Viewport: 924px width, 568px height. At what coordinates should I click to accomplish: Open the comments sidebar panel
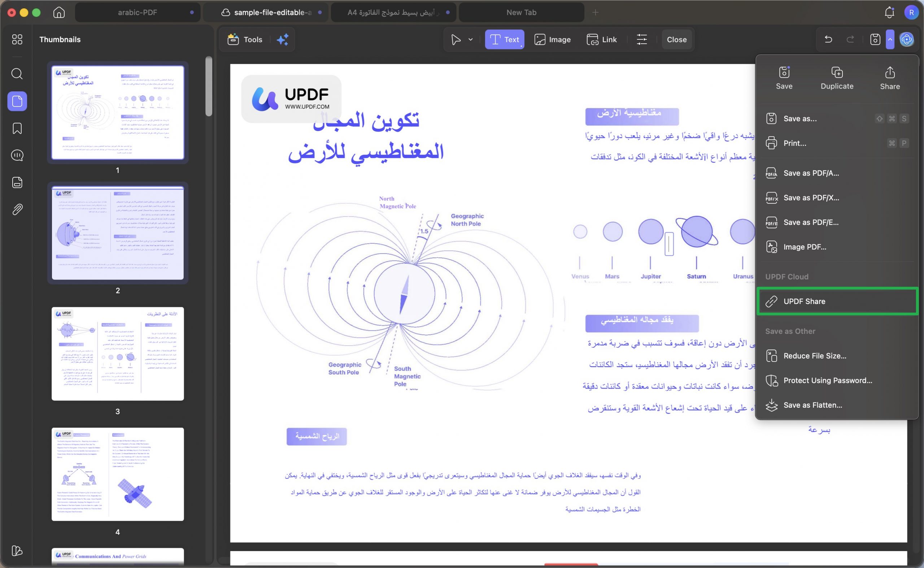17,155
